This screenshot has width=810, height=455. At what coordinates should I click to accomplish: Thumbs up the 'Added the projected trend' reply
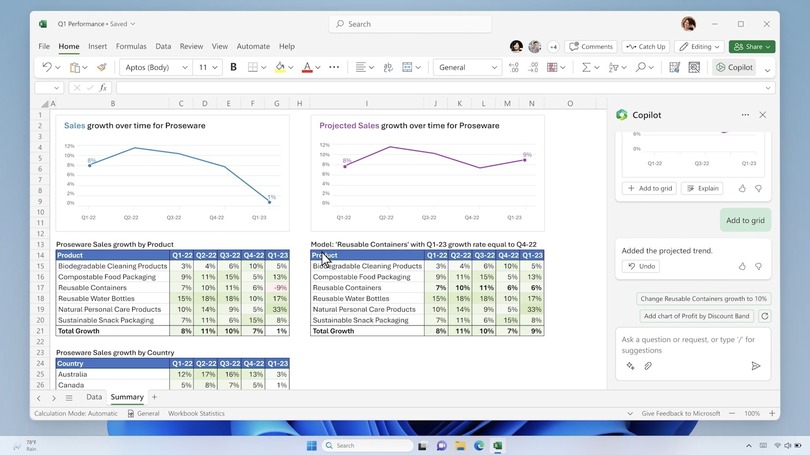pyautogui.click(x=742, y=266)
